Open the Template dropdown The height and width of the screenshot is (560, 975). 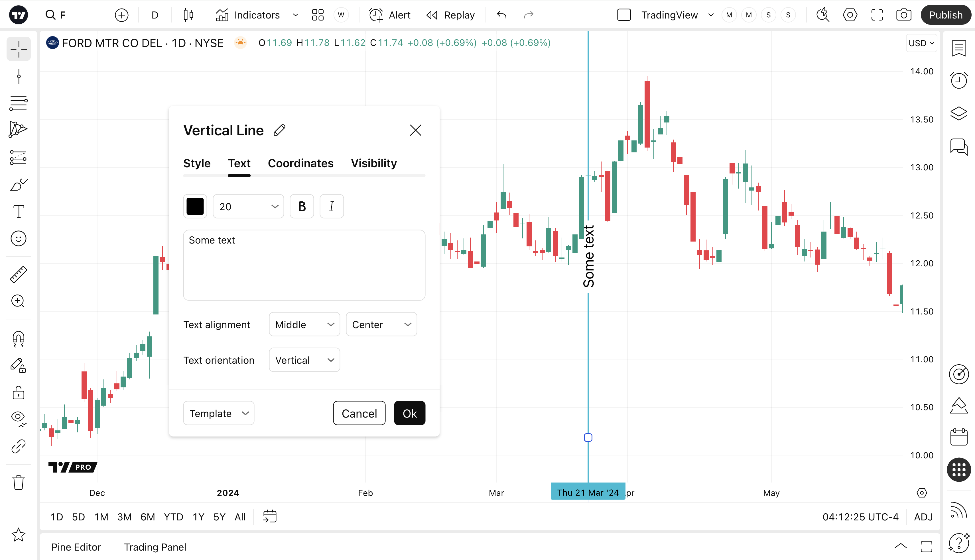click(219, 413)
